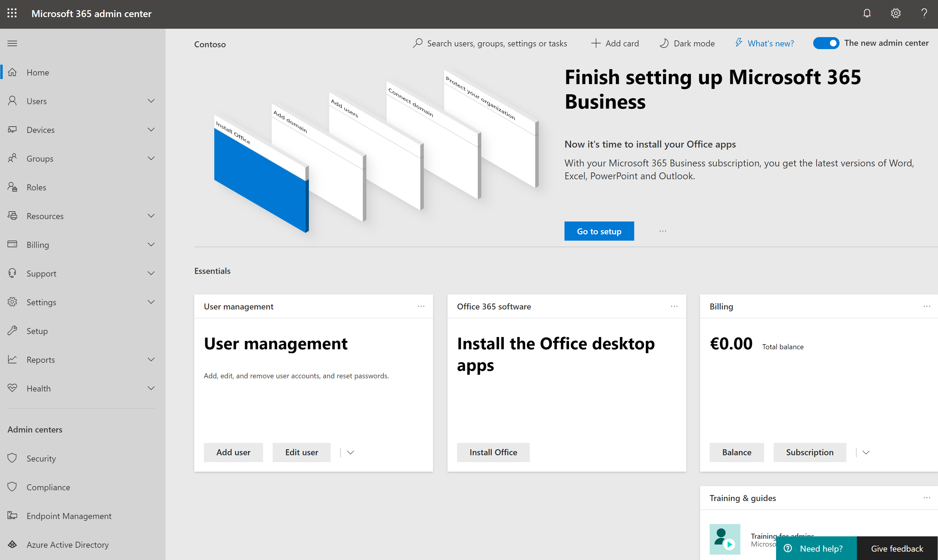Open the setup banner's more options ellipsis
938x560 pixels.
(x=663, y=231)
